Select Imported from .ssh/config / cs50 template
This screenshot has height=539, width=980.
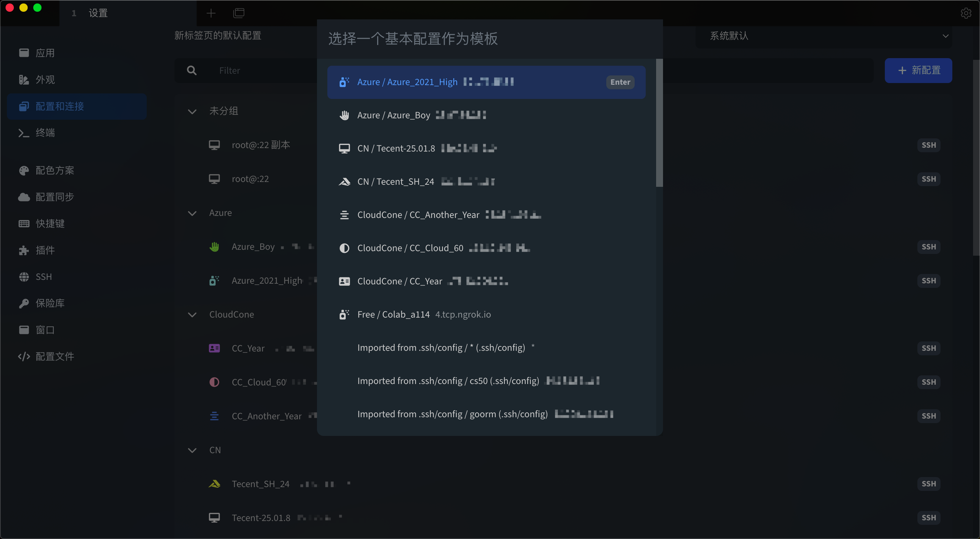pos(448,381)
